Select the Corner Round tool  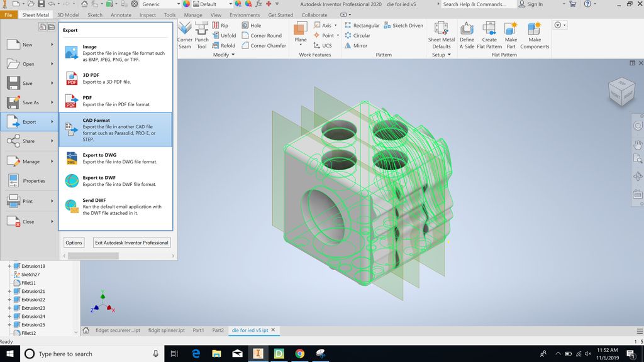click(262, 36)
